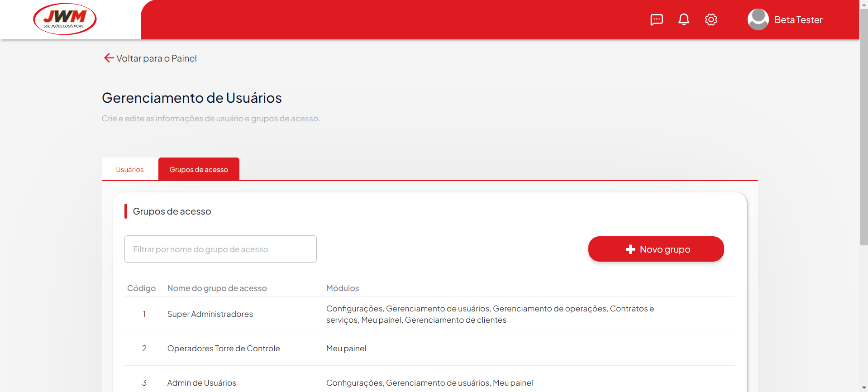Click the Módulos column header
This screenshot has width=868, height=392.
coord(343,288)
